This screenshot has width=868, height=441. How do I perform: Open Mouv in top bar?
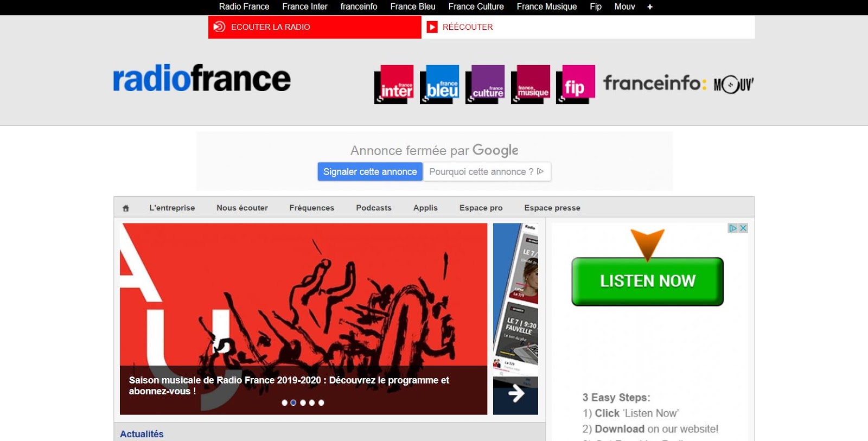pos(624,7)
